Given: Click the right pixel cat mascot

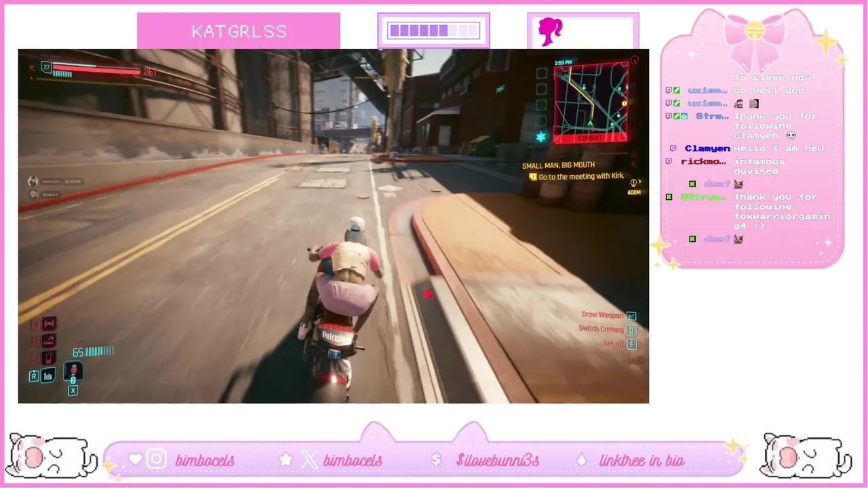Looking at the screenshot, I should (x=805, y=455).
